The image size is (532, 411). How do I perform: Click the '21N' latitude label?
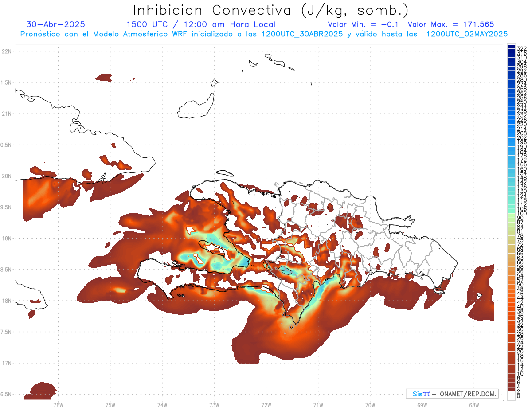(x=7, y=114)
